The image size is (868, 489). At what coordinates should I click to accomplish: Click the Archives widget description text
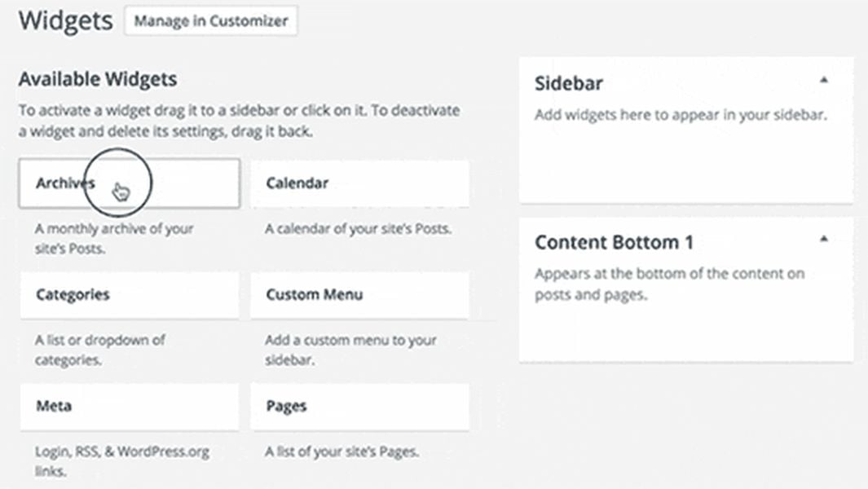coord(114,238)
